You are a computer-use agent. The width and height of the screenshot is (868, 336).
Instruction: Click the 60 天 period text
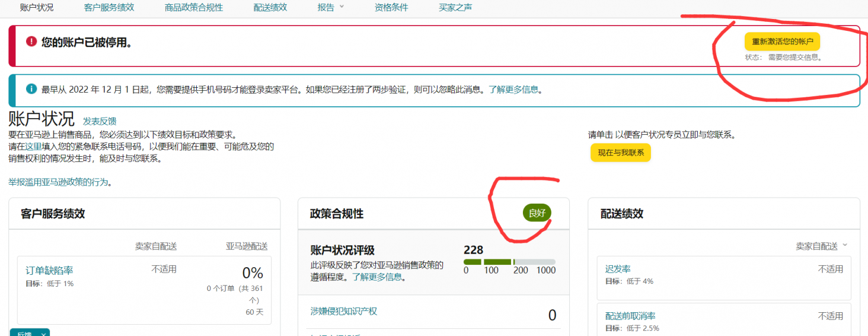tap(254, 312)
